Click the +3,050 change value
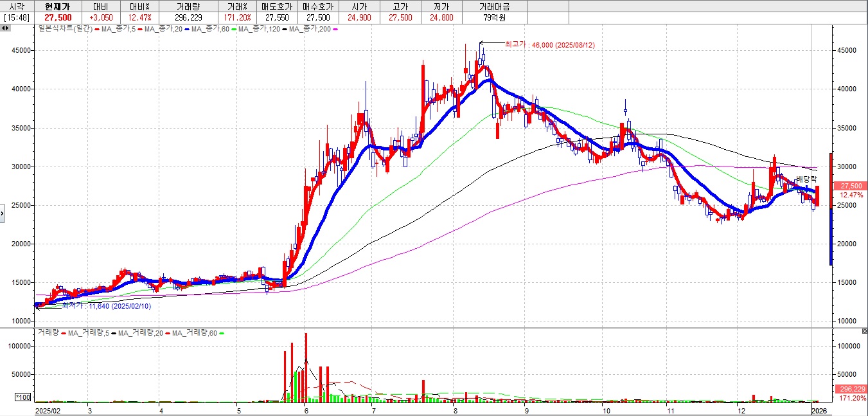Image resolution: width=868 pixels, height=416 pixels. point(102,17)
